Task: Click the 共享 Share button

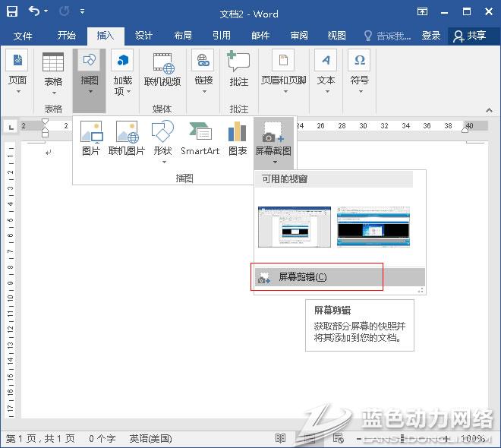Action: point(469,36)
